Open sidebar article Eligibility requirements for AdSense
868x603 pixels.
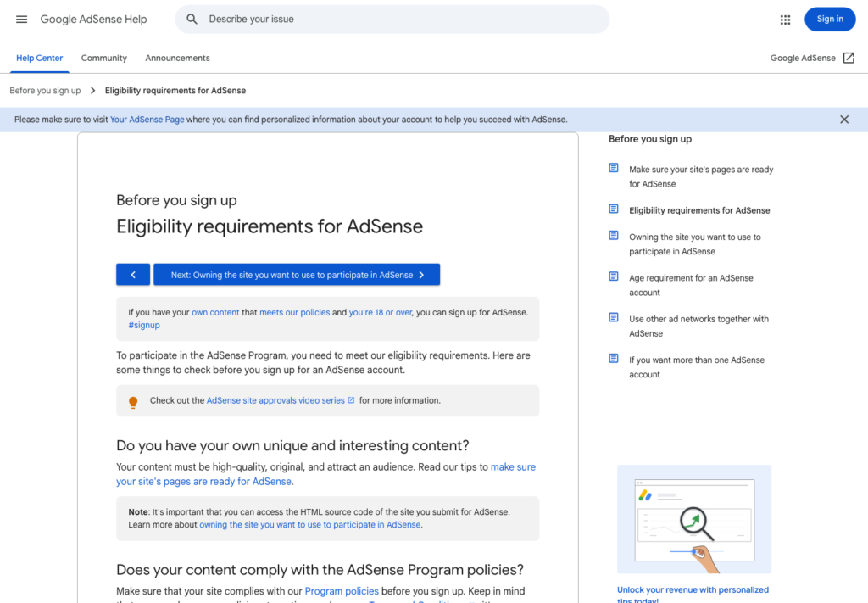click(699, 210)
